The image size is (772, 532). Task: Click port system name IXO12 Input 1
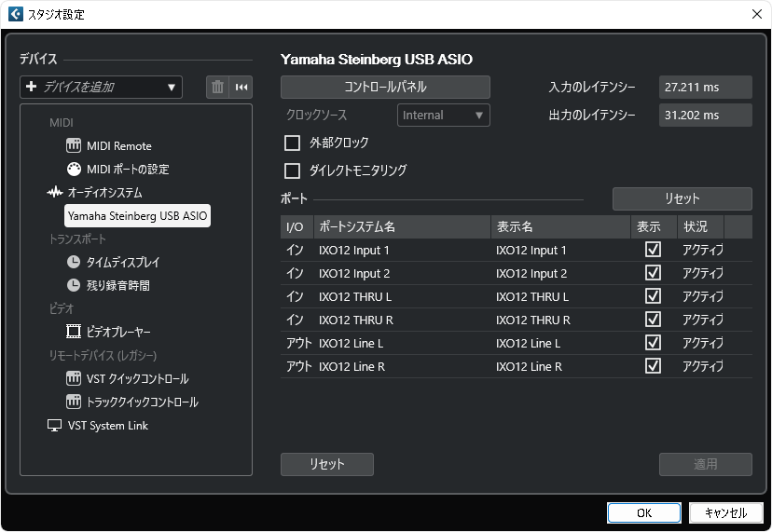click(x=354, y=250)
